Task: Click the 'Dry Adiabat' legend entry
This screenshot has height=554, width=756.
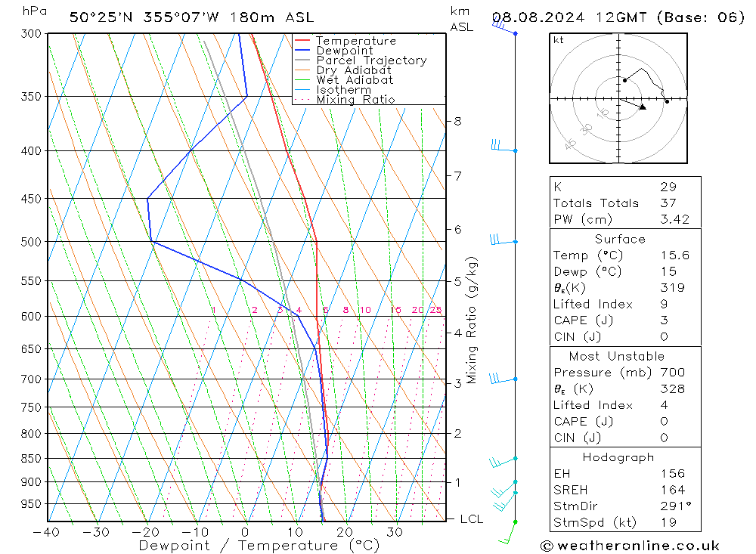Action: [x=354, y=70]
